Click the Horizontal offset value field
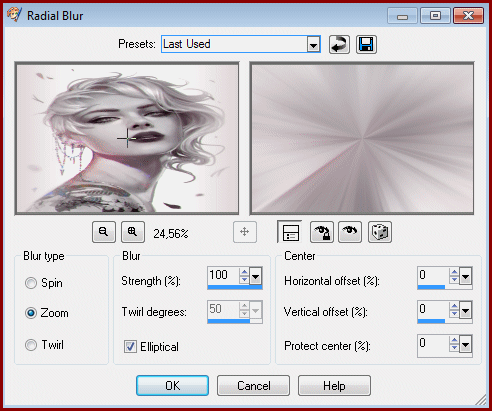This screenshot has width=492, height=411. coord(433,275)
